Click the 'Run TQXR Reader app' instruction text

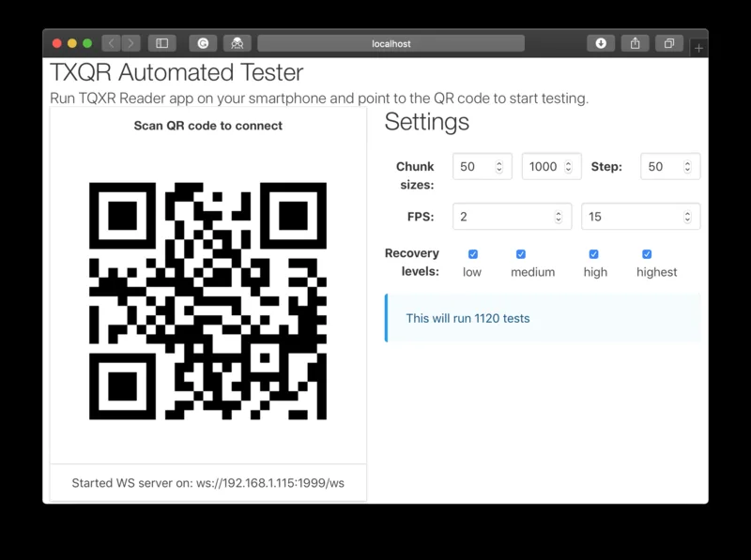pyautogui.click(x=319, y=98)
